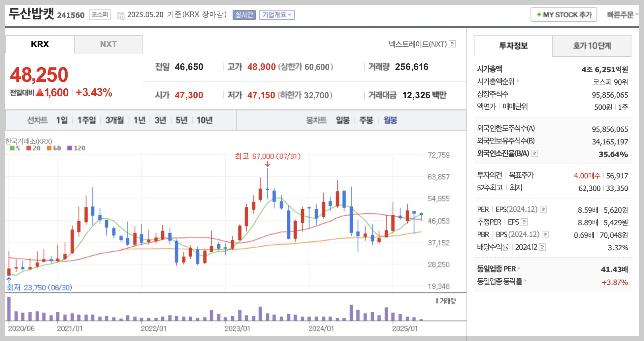This screenshot has width=644, height=341.
Task: Toggle the 실시간 button
Action: pos(244,15)
